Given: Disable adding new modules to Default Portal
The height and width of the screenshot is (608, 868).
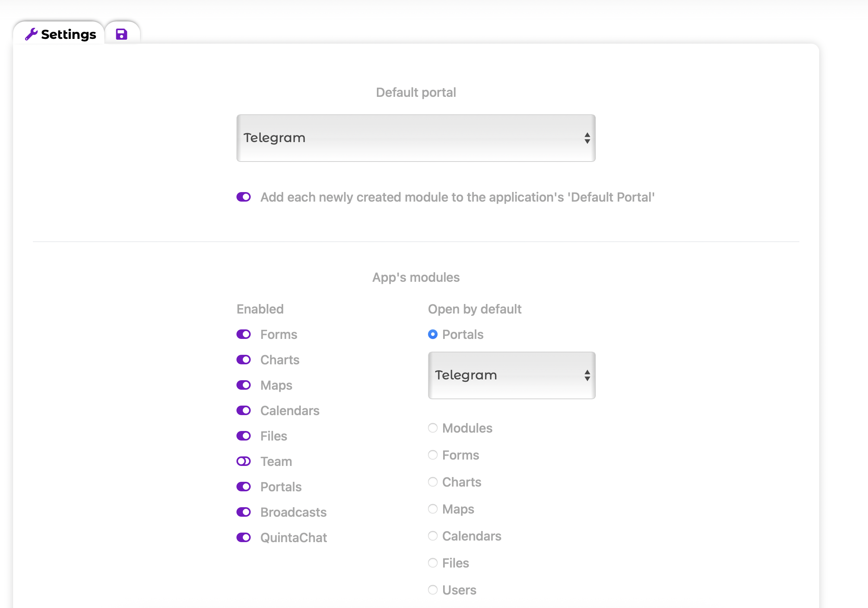Looking at the screenshot, I should [244, 197].
